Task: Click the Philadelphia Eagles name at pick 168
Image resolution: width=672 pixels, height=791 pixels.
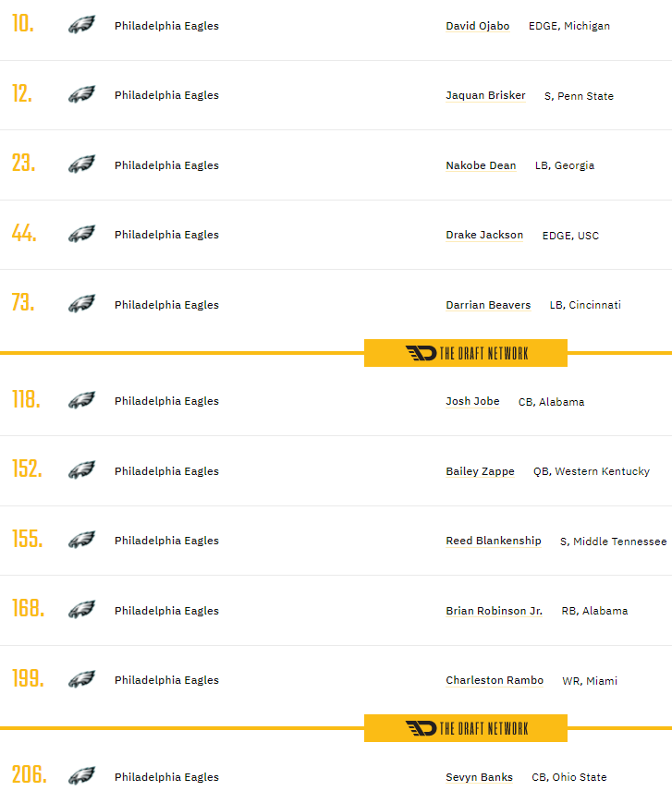Action: [166, 611]
